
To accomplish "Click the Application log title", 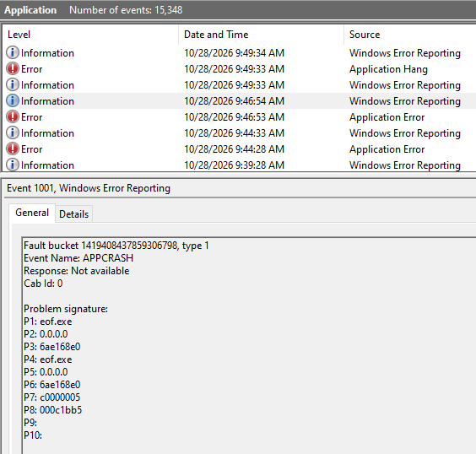I will tap(30, 10).
